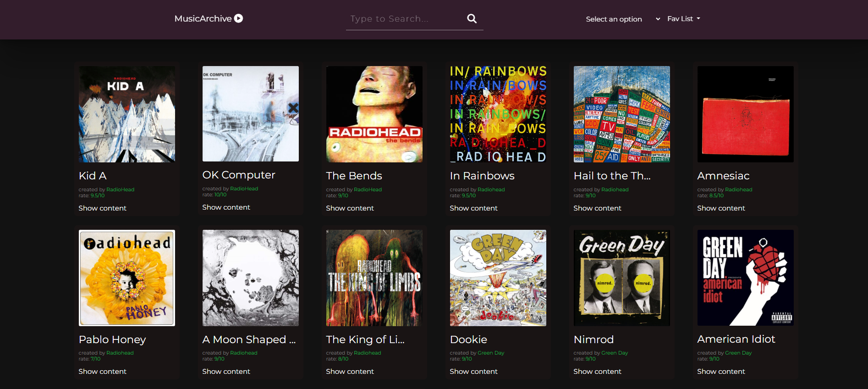This screenshot has height=389, width=868.
Task: Click the In Rainbows title text
Action: coord(482,176)
